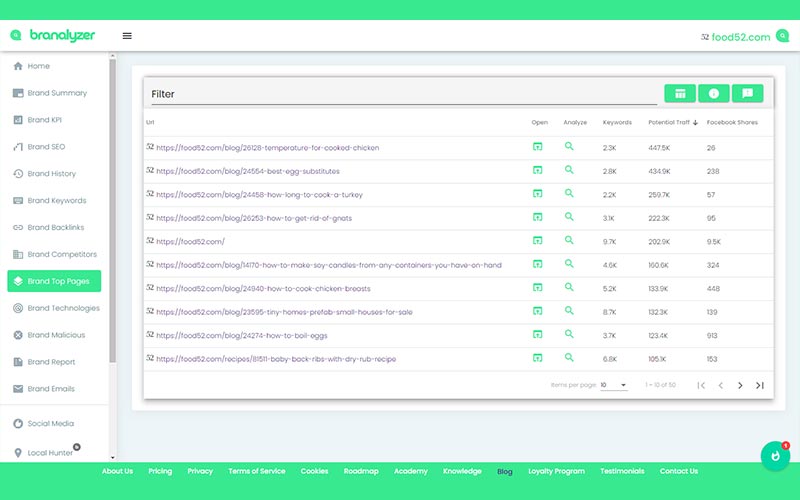
Task: Open Brand Competitors in the sidebar
Action: pyautogui.click(x=55, y=254)
